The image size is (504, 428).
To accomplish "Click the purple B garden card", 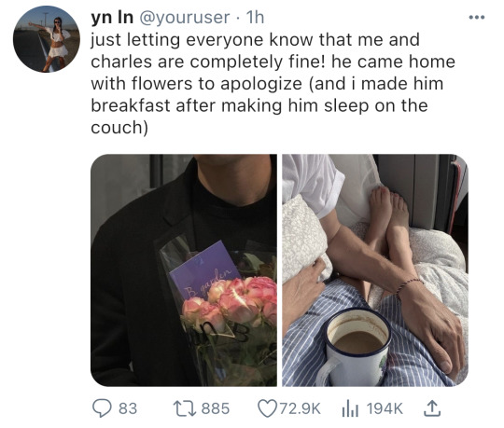I will 203,270.
